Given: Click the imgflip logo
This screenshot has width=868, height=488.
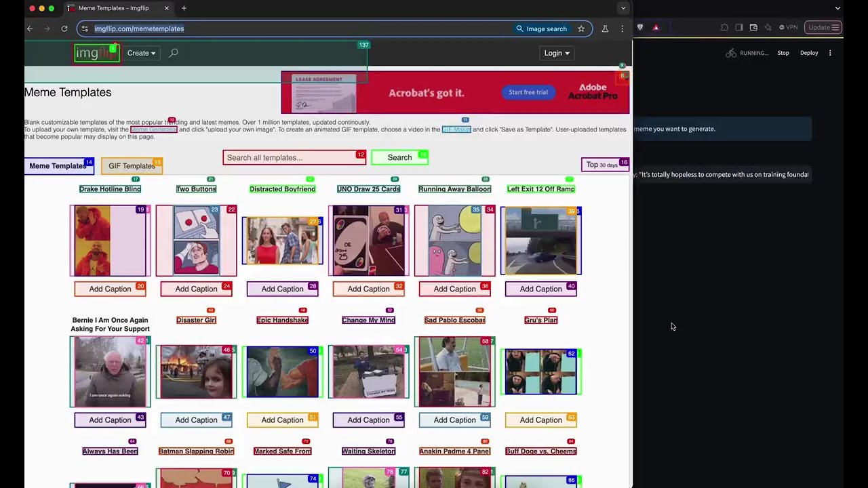Looking at the screenshot, I should (97, 53).
